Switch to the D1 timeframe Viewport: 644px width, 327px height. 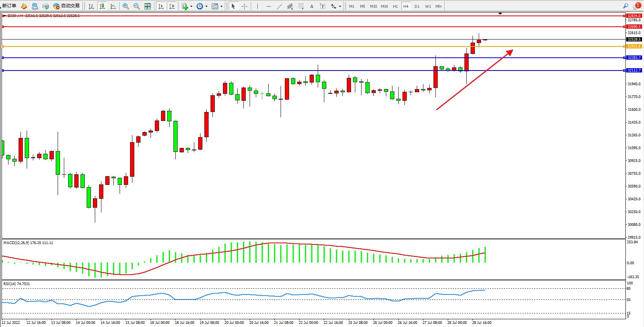click(x=417, y=6)
